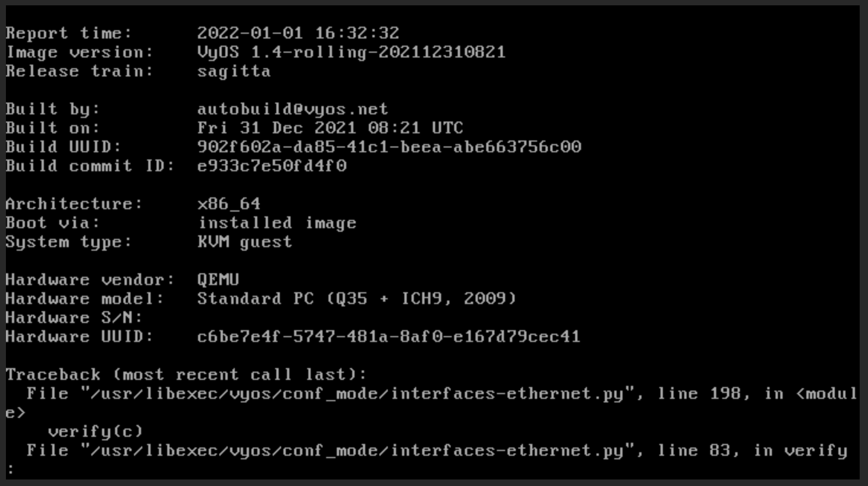Click the autobuild@vyos.net address
The width and height of the screenshot is (868, 486).
point(292,109)
